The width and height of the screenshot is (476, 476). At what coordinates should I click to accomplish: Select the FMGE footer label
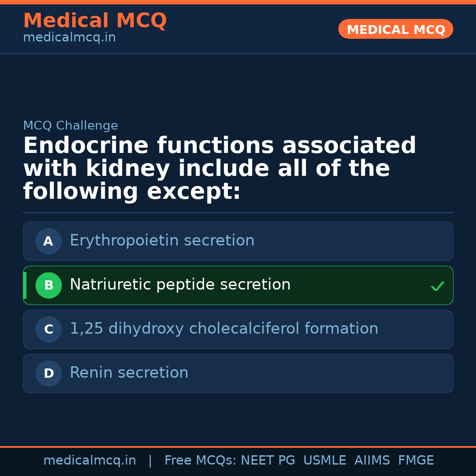pos(416,461)
